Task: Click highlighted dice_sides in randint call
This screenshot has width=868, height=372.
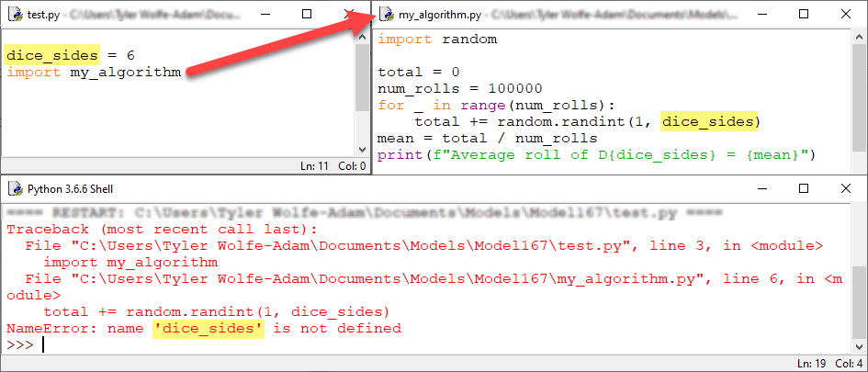Action: click(707, 122)
